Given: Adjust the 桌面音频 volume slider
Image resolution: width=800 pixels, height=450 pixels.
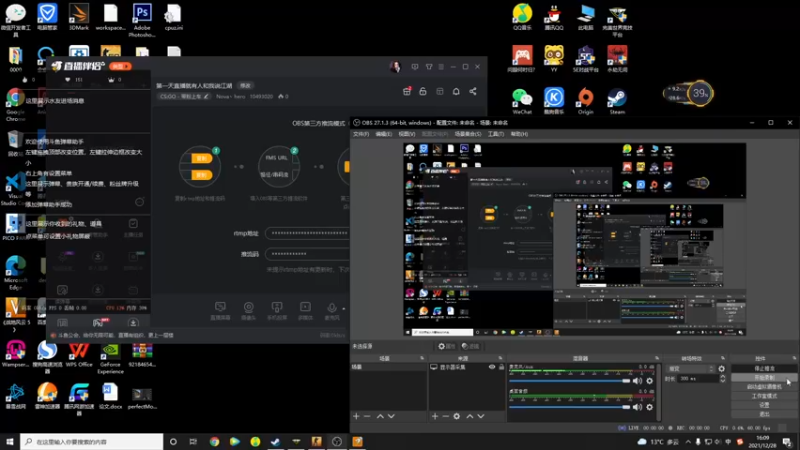Looking at the screenshot, I should click(569, 407).
